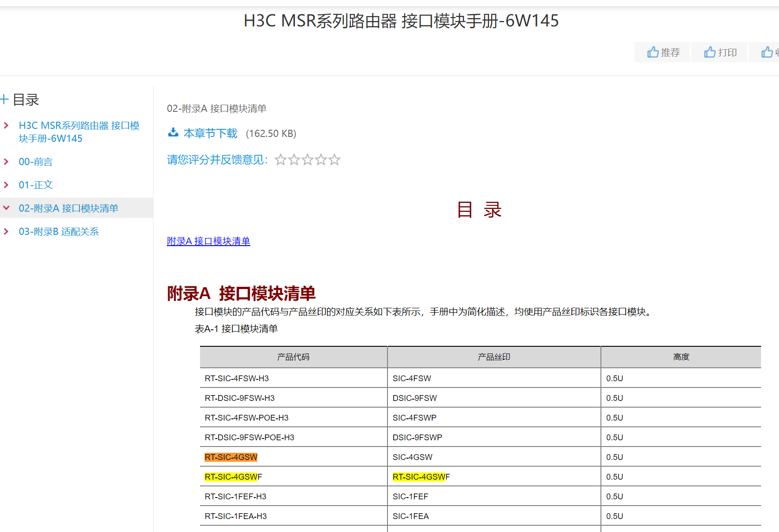Rate three stars in feedback rating

tap(307, 160)
